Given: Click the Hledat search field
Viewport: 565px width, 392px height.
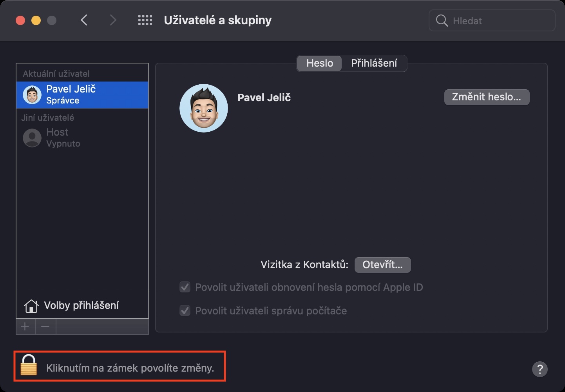Looking at the screenshot, I should point(498,21).
